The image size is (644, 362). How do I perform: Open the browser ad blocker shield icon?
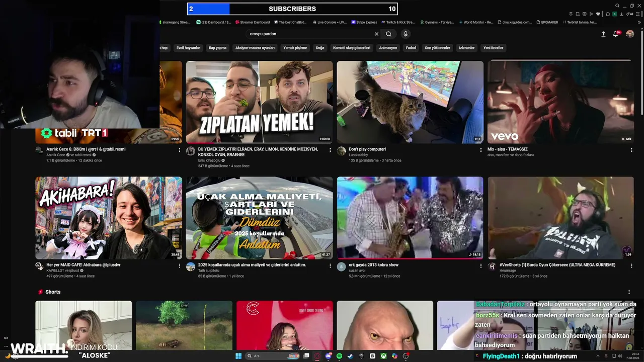point(585,14)
